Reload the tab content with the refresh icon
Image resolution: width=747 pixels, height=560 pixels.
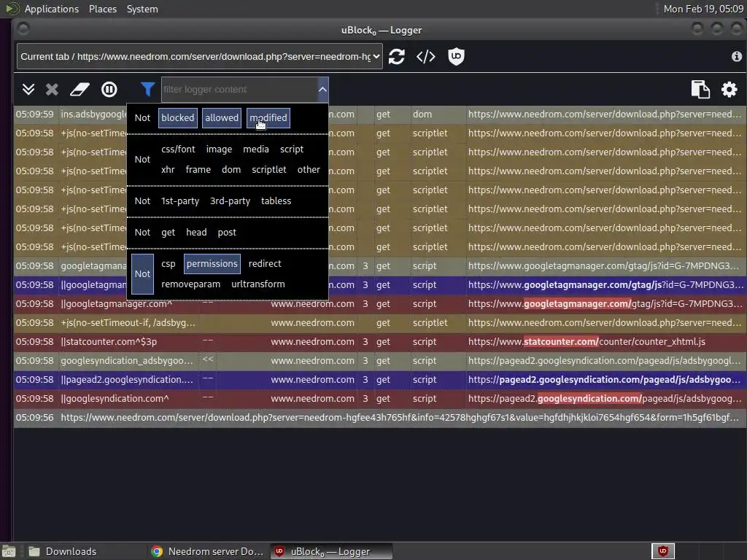[x=396, y=57]
